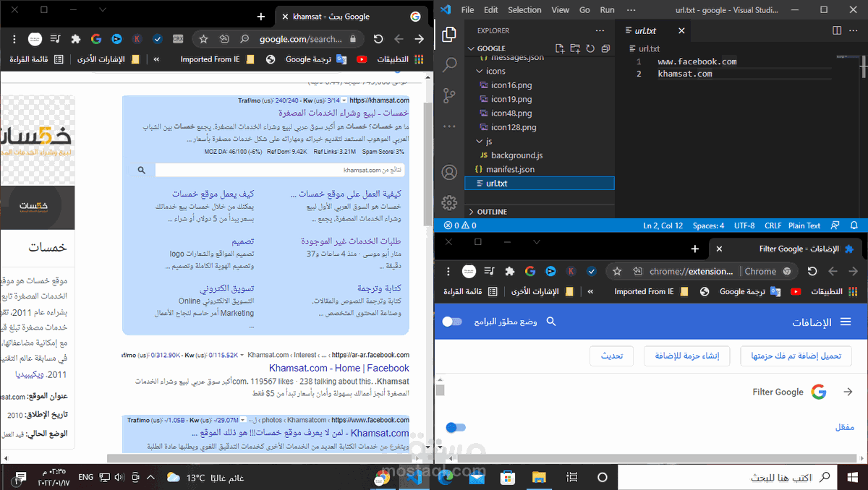The image size is (868, 490).
Task: Open the hamburger menu on the extensions page
Action: [845, 322]
